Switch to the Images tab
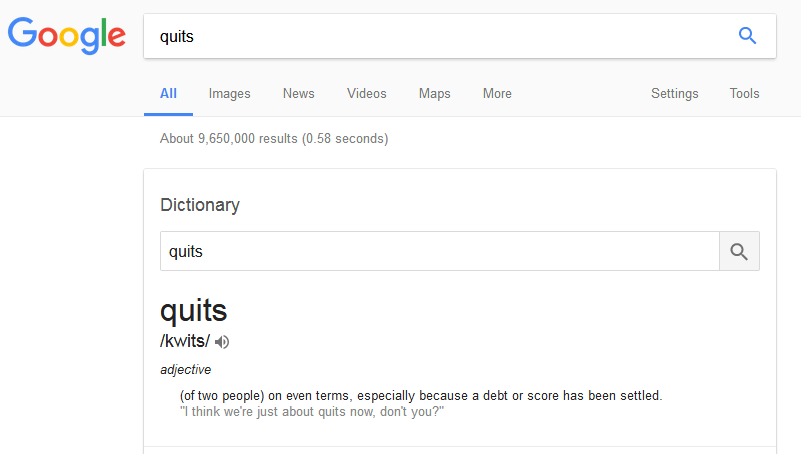801x454 pixels. [229, 94]
